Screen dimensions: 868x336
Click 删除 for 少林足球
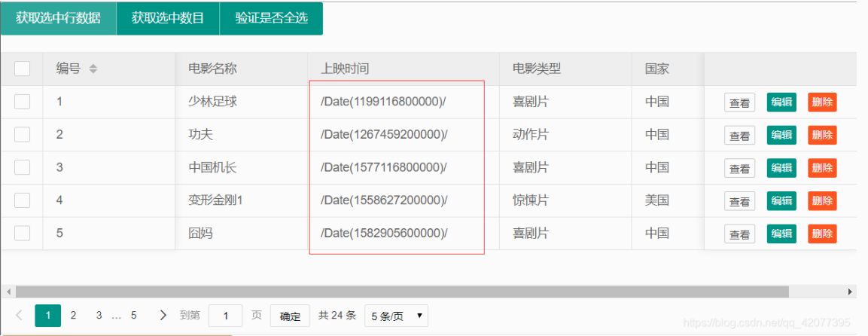[822, 102]
